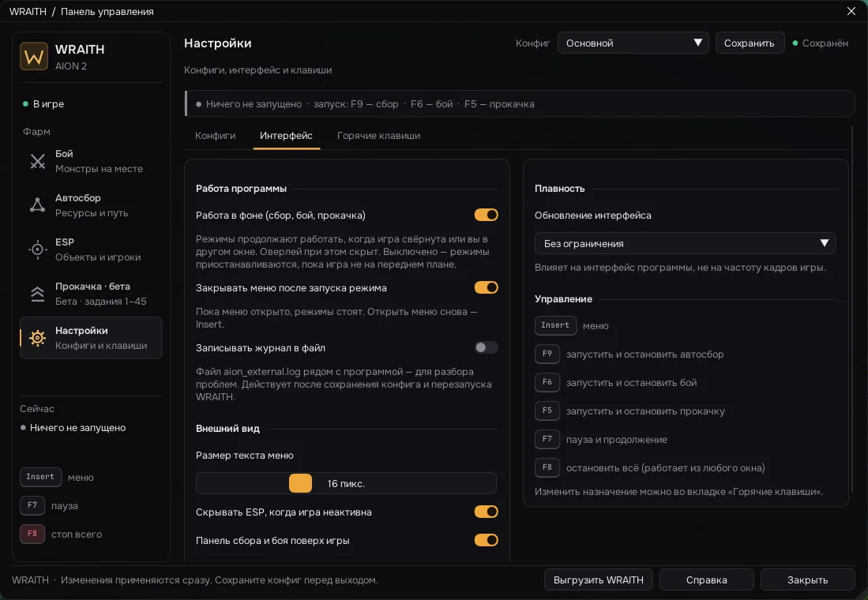This screenshot has height=600, width=868.
Task: Click the F6 key badge for бой
Action: pos(547,382)
